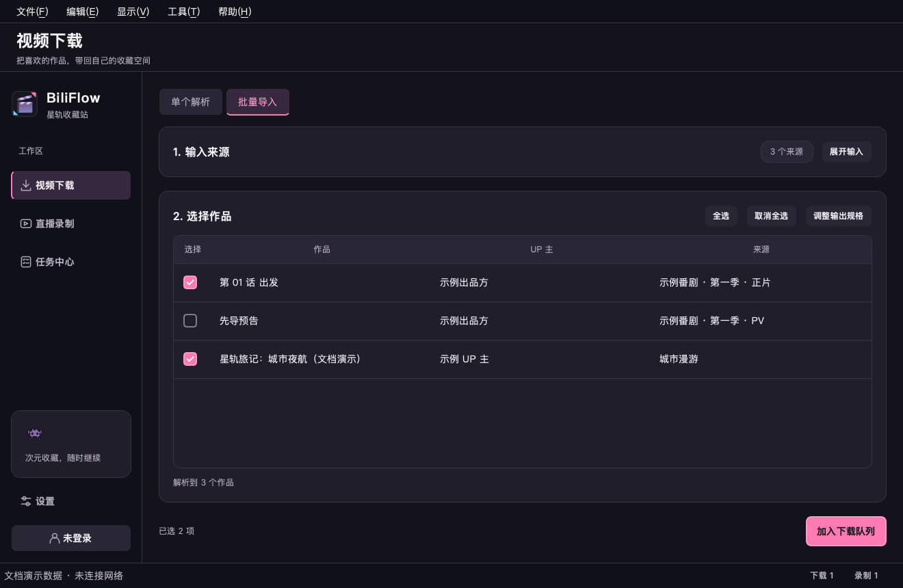Screen dimensions: 903x588
Task: Click 加入下载队列 button
Action: click(846, 531)
